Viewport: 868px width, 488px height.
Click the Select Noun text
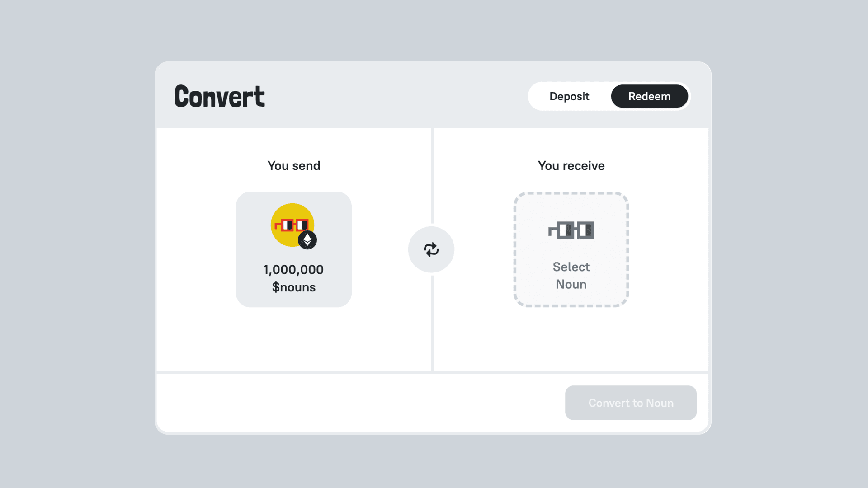[571, 275]
